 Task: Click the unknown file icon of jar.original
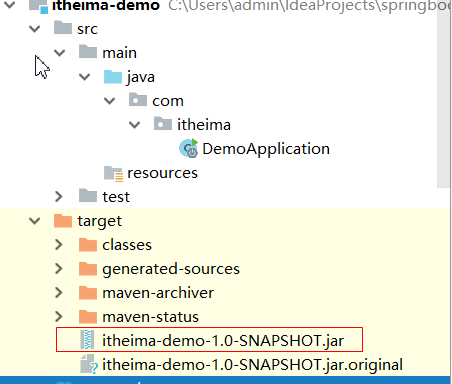pos(89,364)
